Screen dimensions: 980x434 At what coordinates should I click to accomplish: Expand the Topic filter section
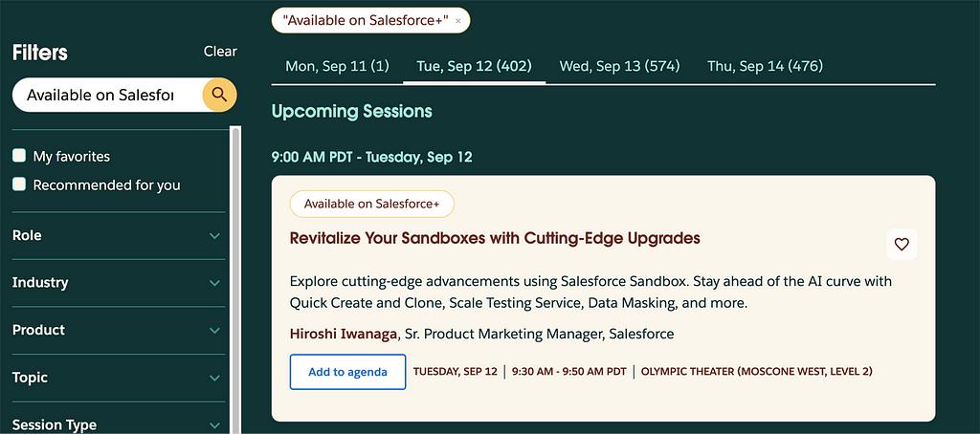(x=213, y=378)
